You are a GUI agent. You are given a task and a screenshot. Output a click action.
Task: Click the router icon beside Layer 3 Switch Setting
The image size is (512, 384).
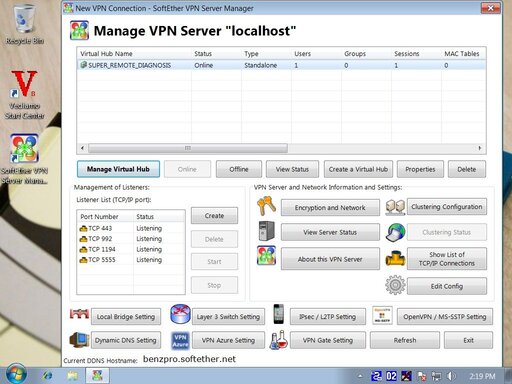pyautogui.click(x=180, y=314)
